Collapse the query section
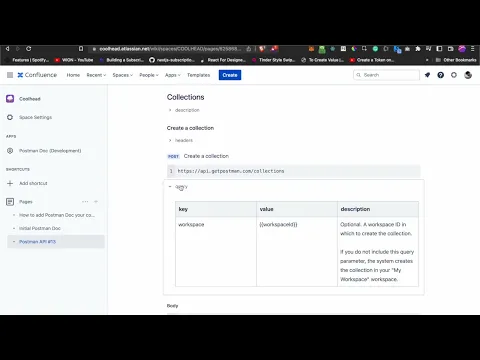 (178, 187)
